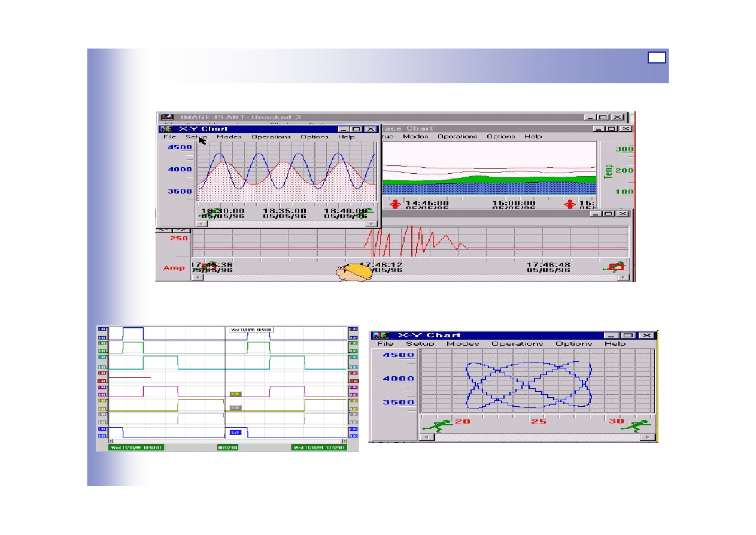
Task: Click the red standing man icon left of 14:45:00
Action: [394, 204]
